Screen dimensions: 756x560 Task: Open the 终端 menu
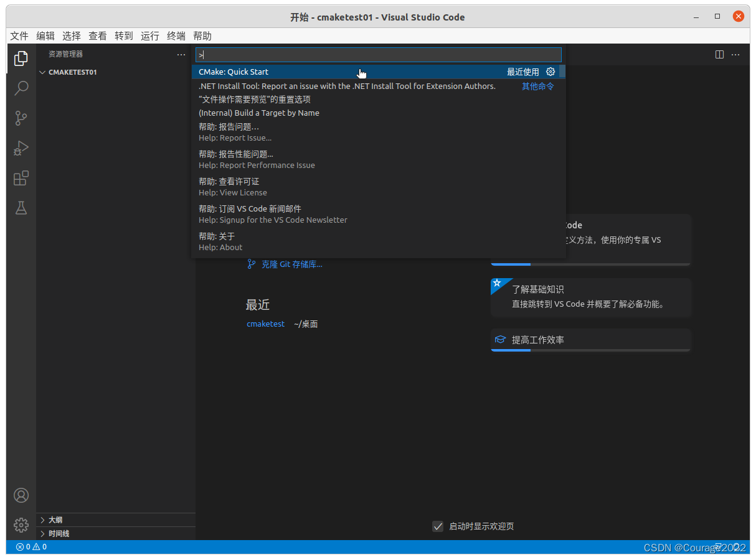[x=176, y=36]
